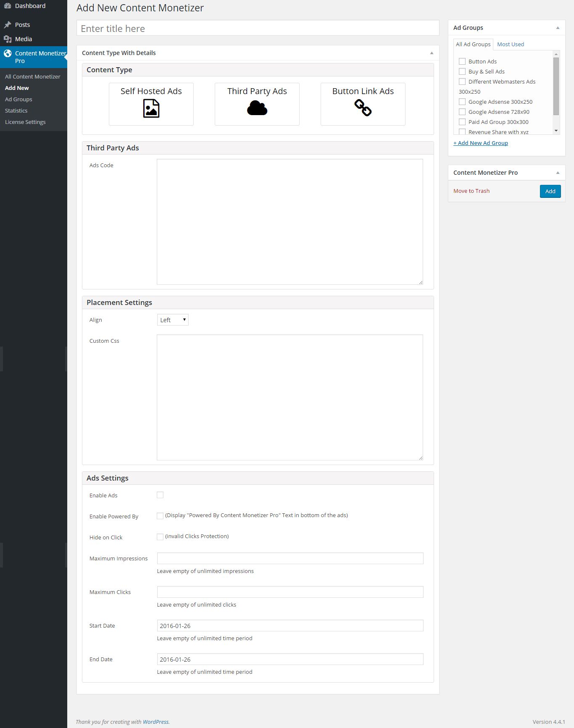The height and width of the screenshot is (728, 574).
Task: Open the License Settings submenu item
Action: (25, 122)
